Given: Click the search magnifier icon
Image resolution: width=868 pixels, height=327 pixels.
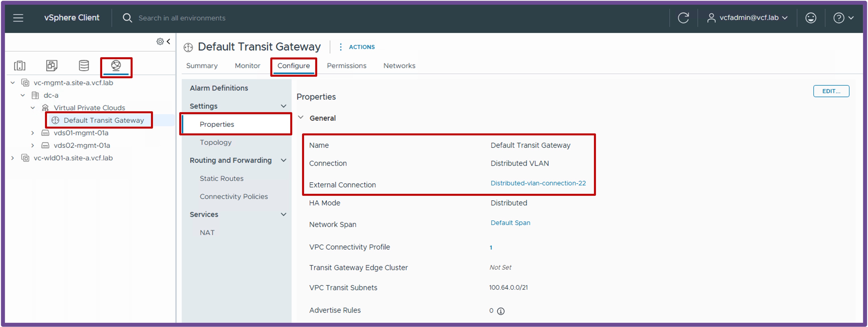Looking at the screenshot, I should click(127, 18).
